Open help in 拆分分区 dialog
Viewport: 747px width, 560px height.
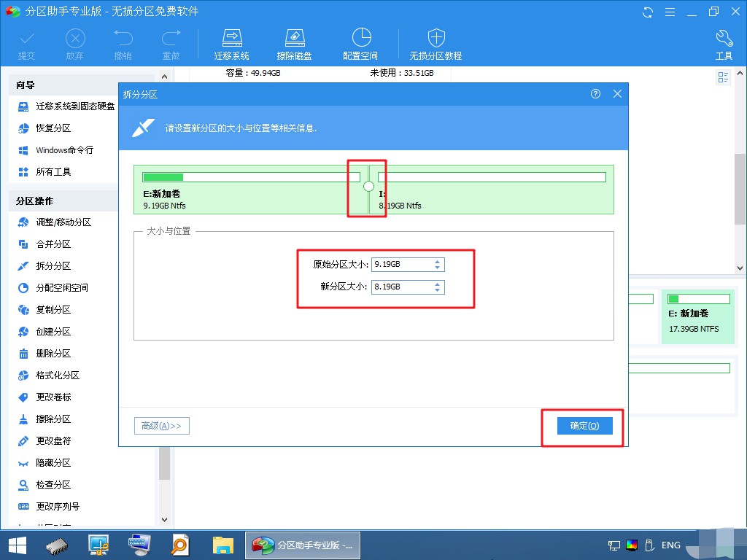click(x=595, y=94)
